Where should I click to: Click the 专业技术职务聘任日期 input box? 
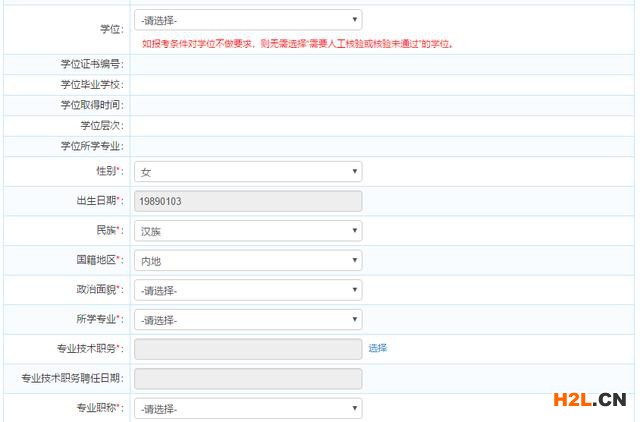point(247,378)
